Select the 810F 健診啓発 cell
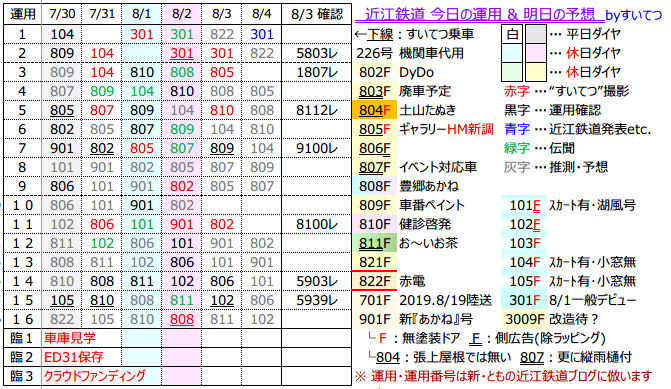This screenshot has height=389, width=671. tap(375, 224)
